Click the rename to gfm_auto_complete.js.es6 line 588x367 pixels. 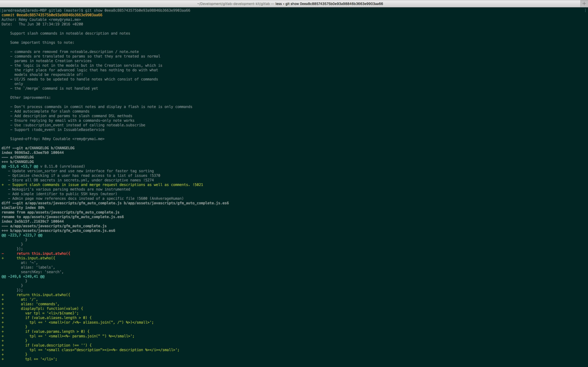pyautogui.click(x=62, y=217)
